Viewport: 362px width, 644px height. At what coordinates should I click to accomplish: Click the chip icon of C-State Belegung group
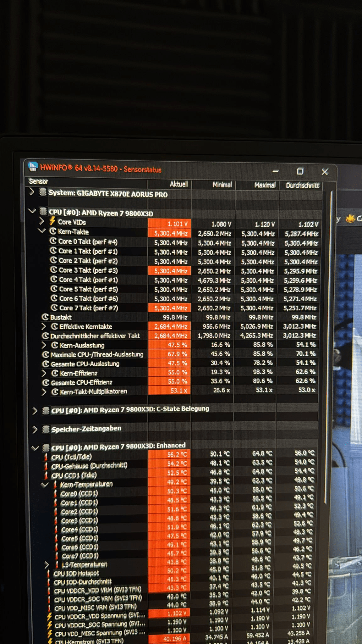46,411
